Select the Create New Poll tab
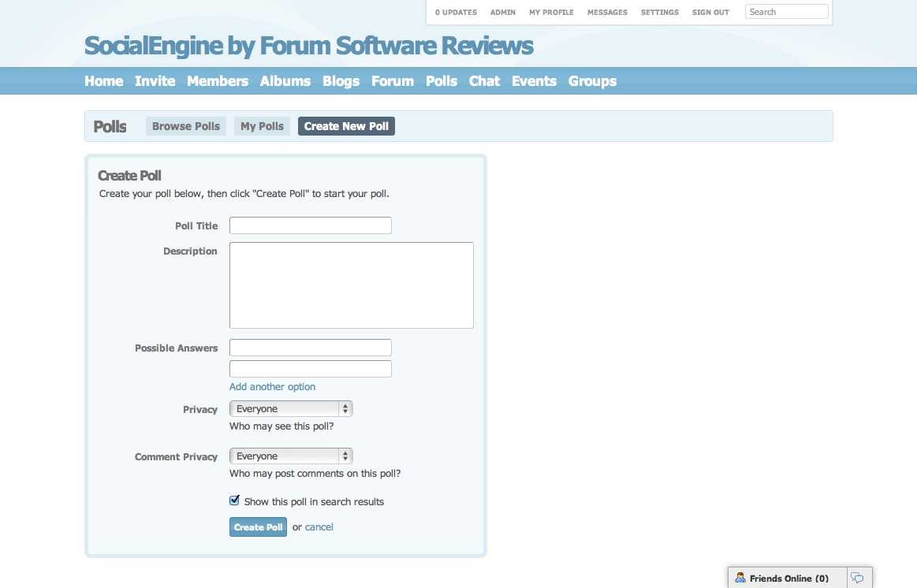Viewport: 917px width, 588px height. click(x=346, y=126)
